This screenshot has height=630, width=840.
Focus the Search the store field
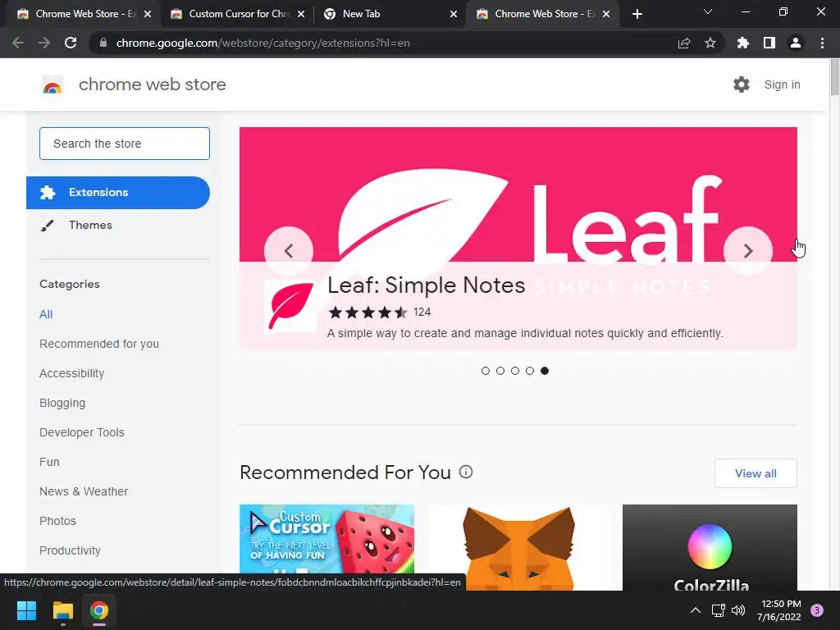click(x=125, y=144)
